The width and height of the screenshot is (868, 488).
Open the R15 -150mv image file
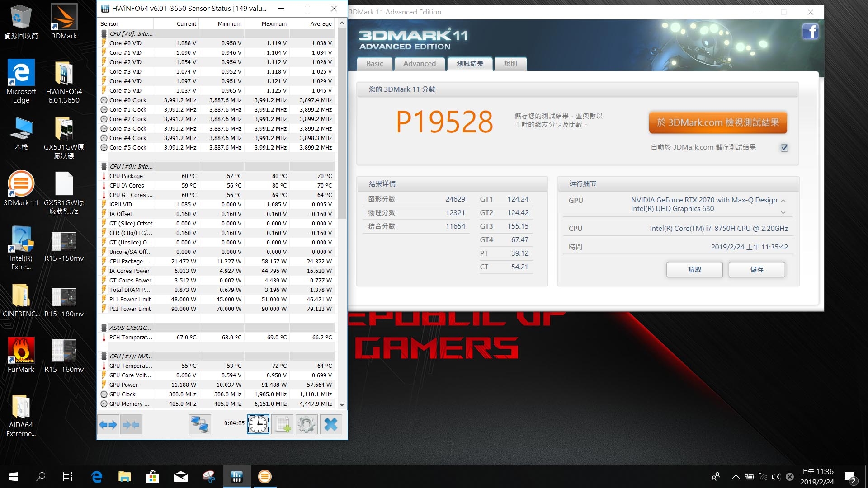point(64,247)
